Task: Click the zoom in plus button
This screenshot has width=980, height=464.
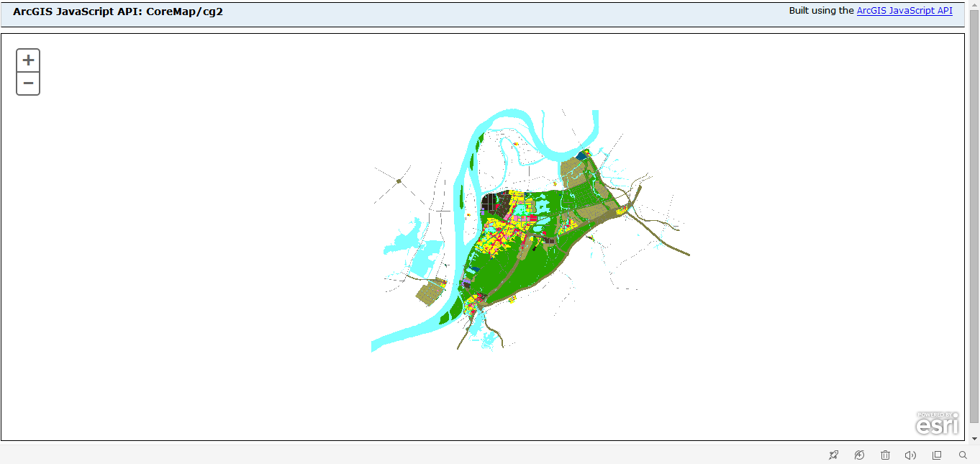Action: pyautogui.click(x=28, y=60)
